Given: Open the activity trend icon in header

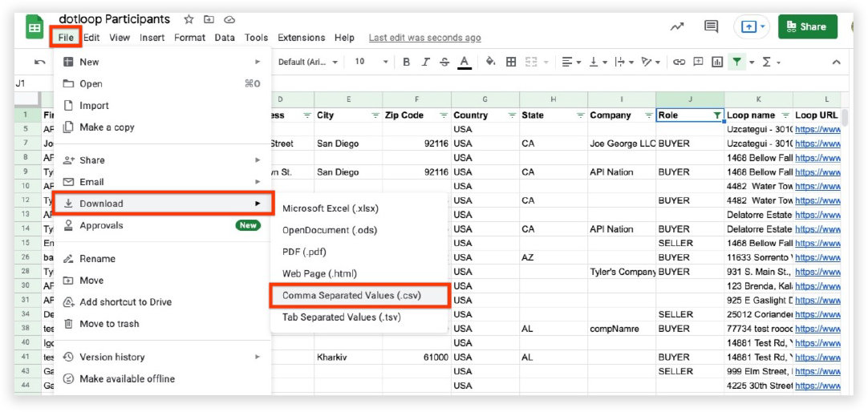Looking at the screenshot, I should 676,26.
